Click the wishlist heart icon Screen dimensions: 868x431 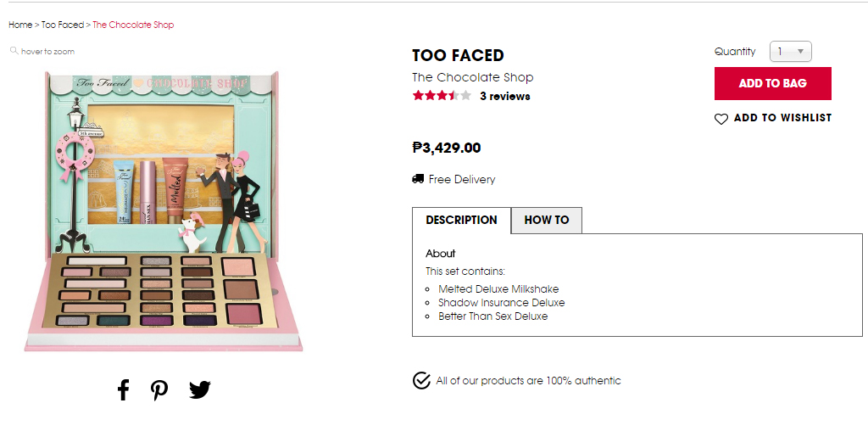pos(721,119)
